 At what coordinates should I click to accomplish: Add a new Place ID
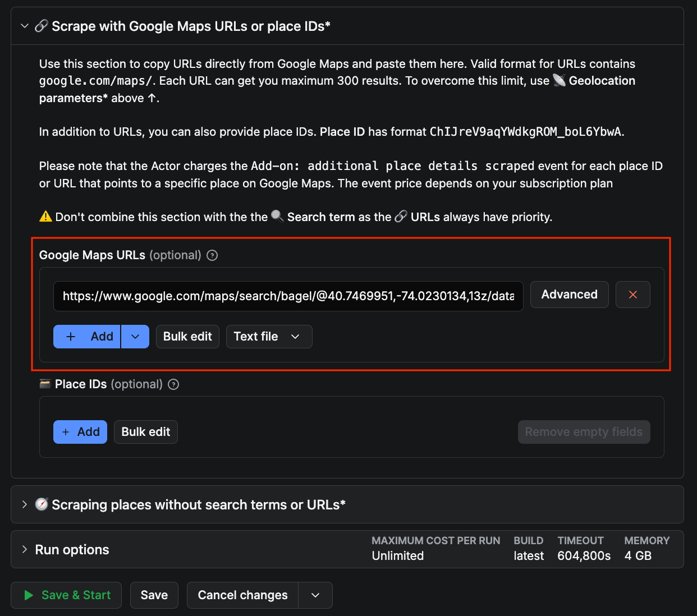[80, 432]
